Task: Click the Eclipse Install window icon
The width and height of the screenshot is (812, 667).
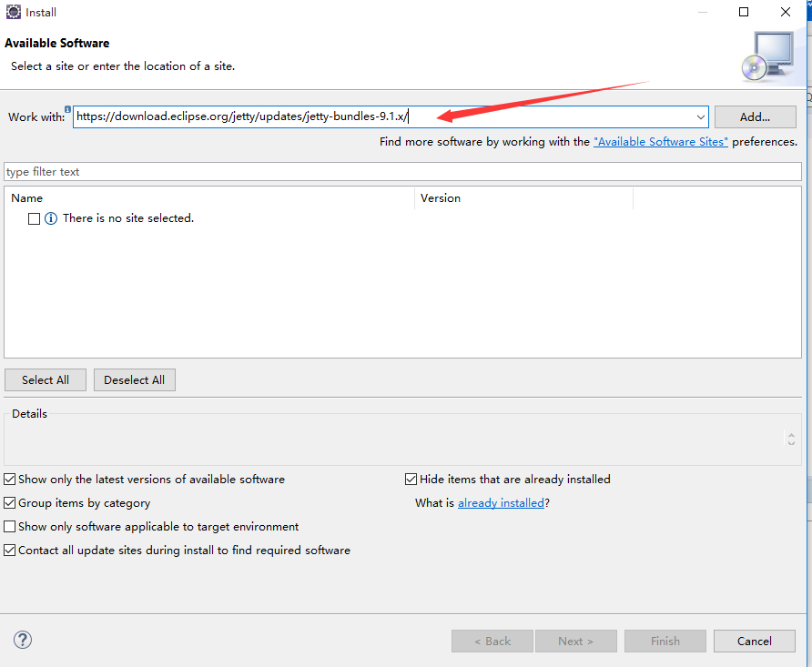Action: (14, 12)
